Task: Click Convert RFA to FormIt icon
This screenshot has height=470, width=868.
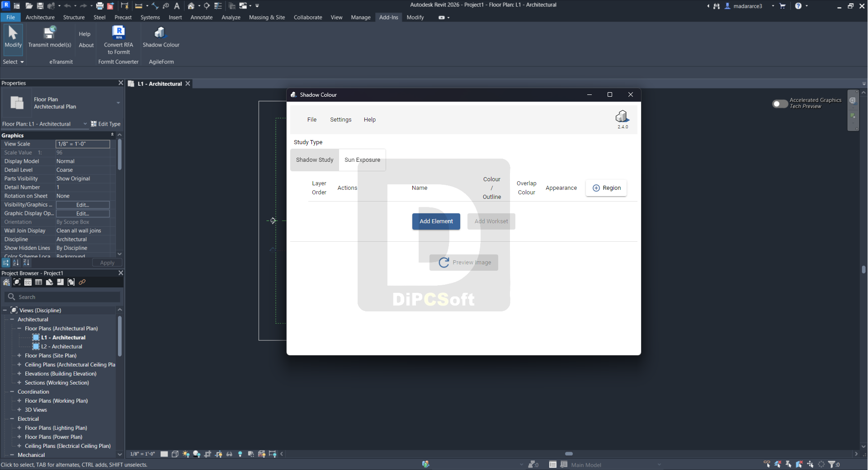Action: 118,33
